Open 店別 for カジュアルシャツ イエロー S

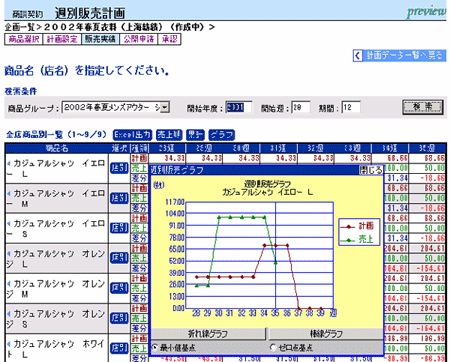coord(119,228)
